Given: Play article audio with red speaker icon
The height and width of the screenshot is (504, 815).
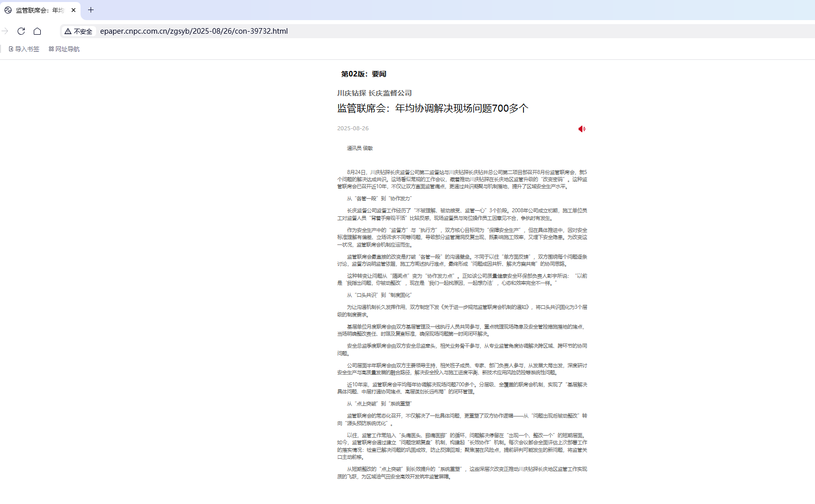Looking at the screenshot, I should click(x=581, y=129).
